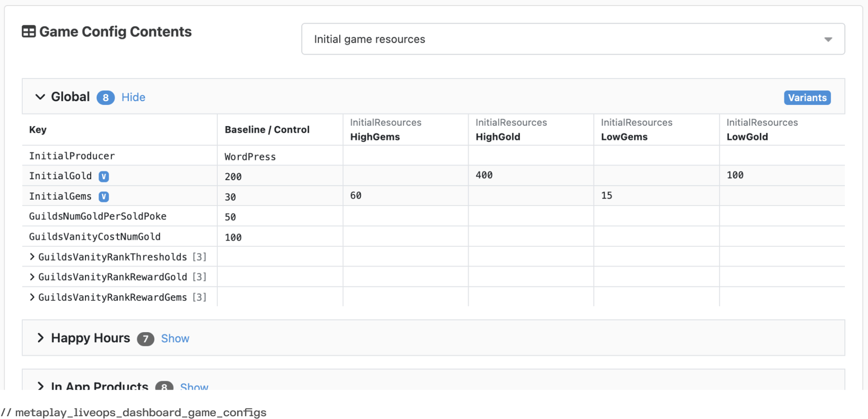868x419 pixels.
Task: Hide the Global section contents
Action: (x=133, y=97)
